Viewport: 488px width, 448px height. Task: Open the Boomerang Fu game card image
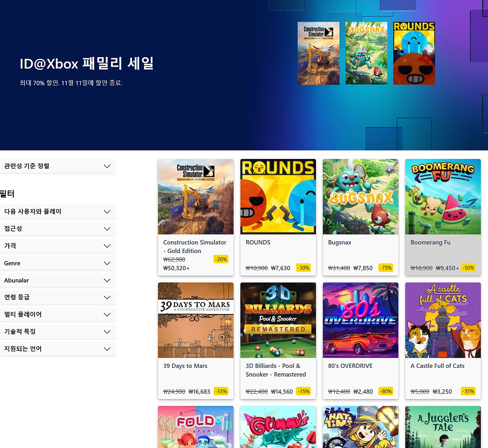443,197
